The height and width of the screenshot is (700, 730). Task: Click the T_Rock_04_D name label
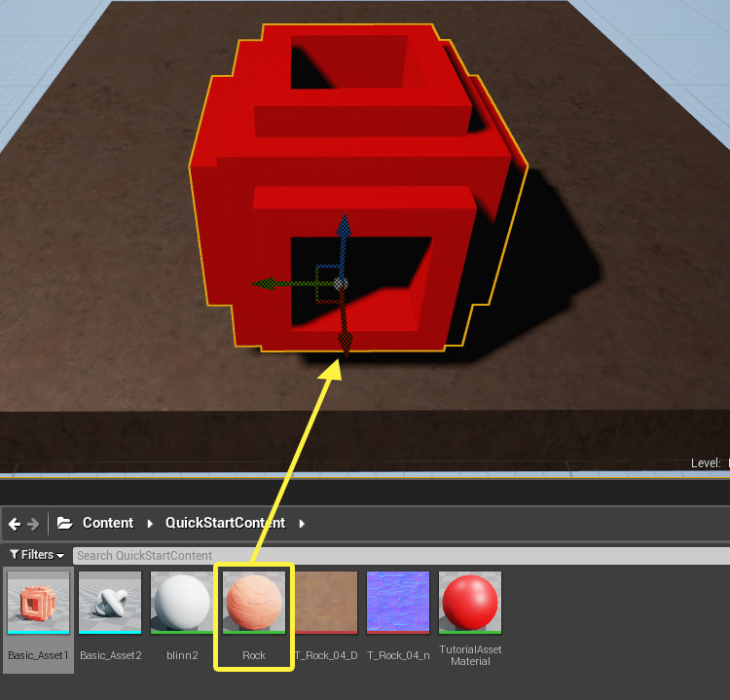(x=326, y=655)
